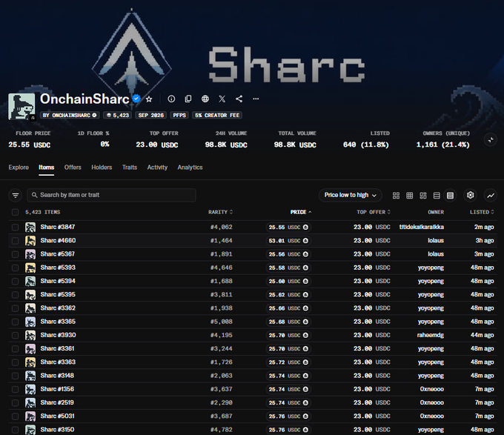
Task: Open the Items tab
Action: [x=46, y=167]
